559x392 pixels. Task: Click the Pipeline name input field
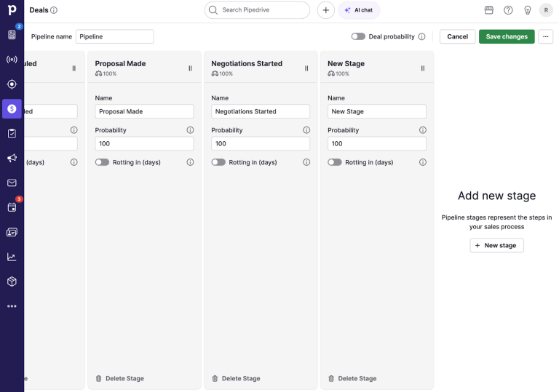[x=114, y=36]
